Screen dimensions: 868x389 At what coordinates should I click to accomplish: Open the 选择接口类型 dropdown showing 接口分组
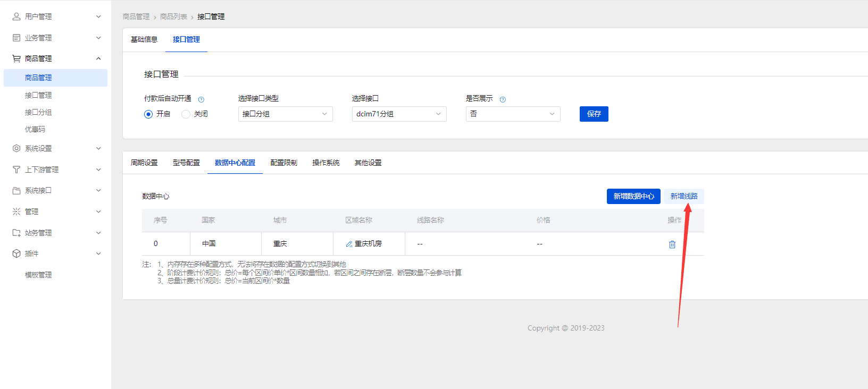pyautogui.click(x=286, y=114)
